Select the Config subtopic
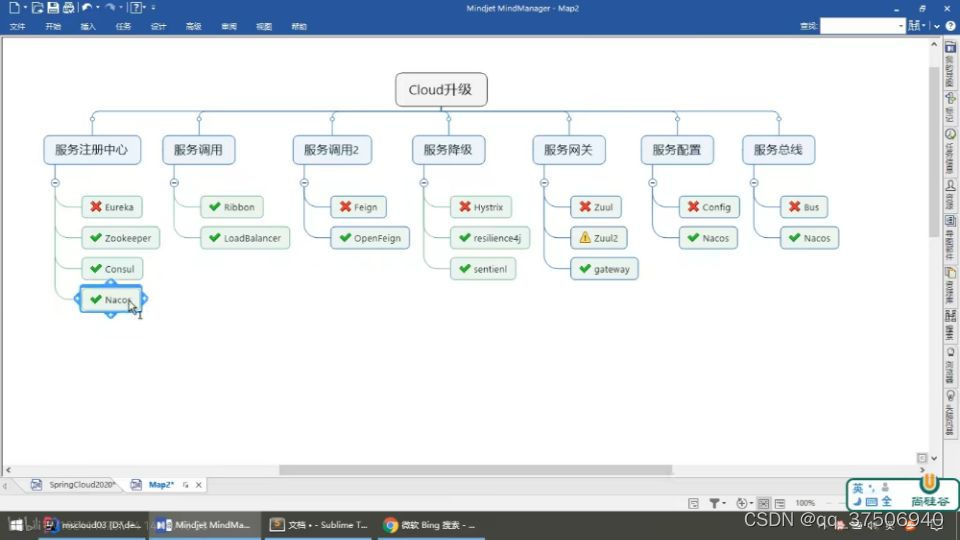This screenshot has height=540, width=960. 709,207
